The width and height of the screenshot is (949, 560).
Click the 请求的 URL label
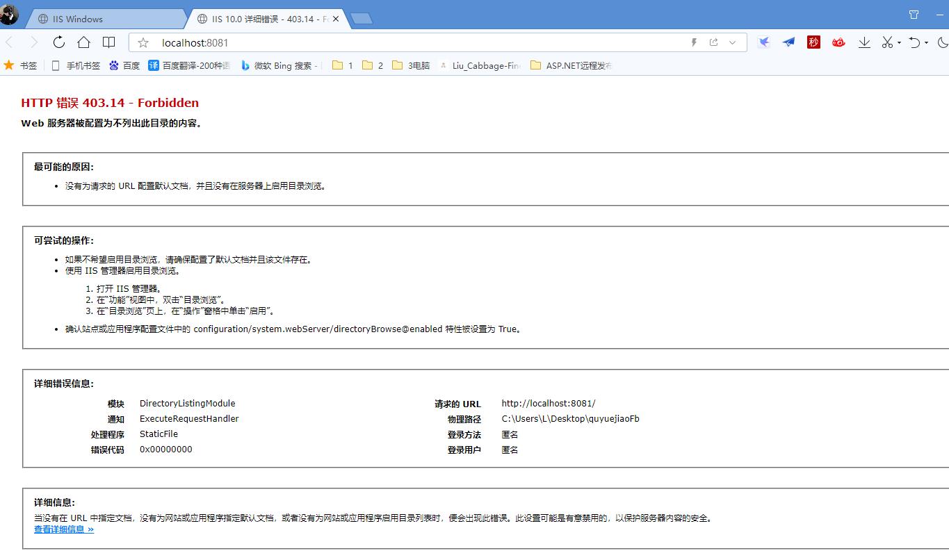[x=457, y=404]
